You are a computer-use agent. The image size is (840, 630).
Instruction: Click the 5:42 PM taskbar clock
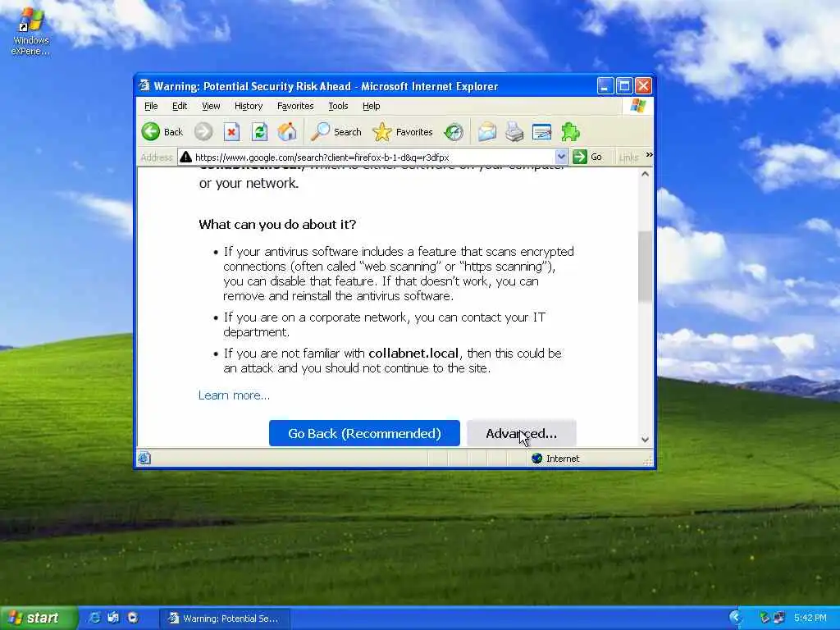pyautogui.click(x=810, y=618)
